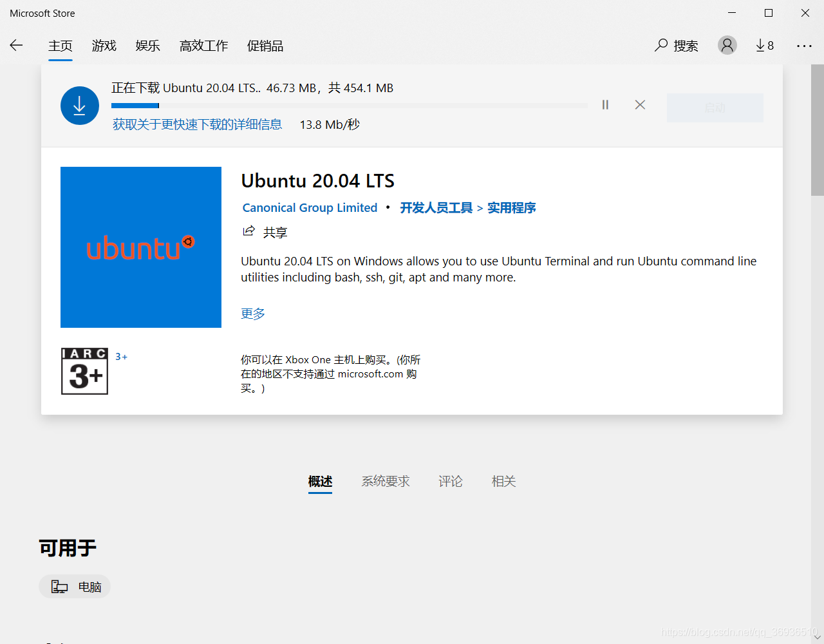Click the Ubuntu download progress bar

coord(350,105)
